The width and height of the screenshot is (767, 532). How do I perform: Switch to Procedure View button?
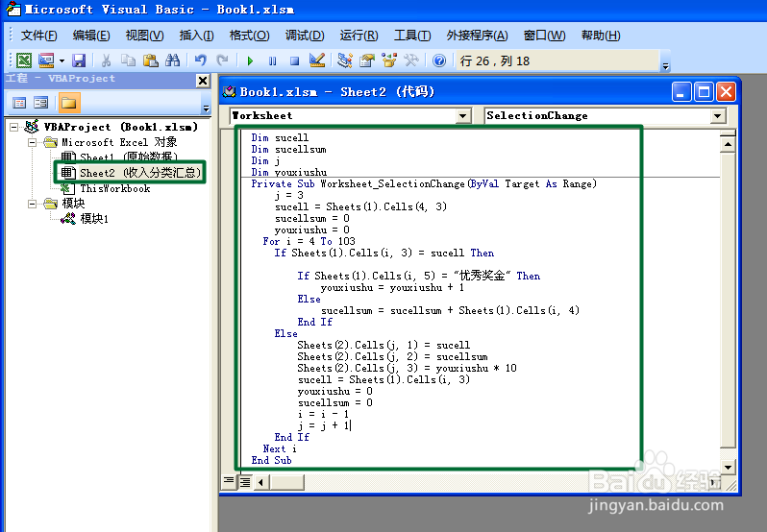coord(229,482)
